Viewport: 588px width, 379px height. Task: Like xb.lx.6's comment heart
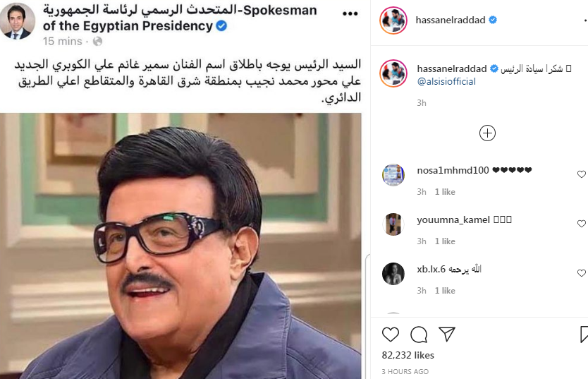point(581,273)
